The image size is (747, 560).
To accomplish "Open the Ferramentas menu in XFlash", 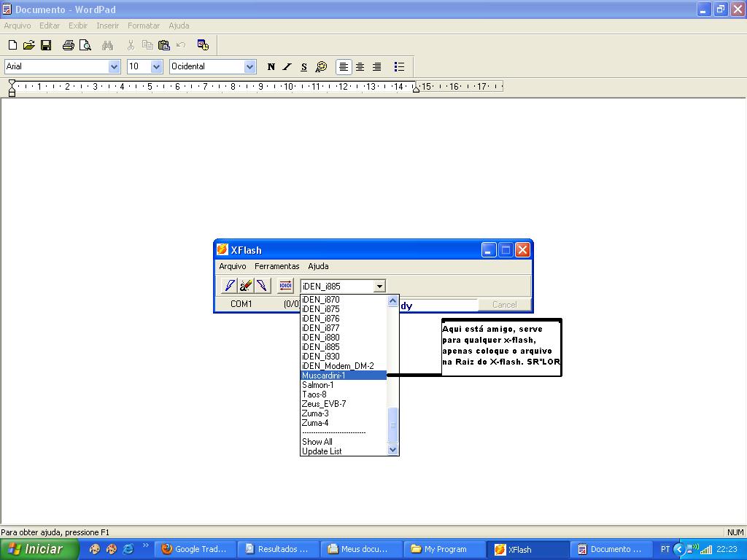I will point(276,266).
